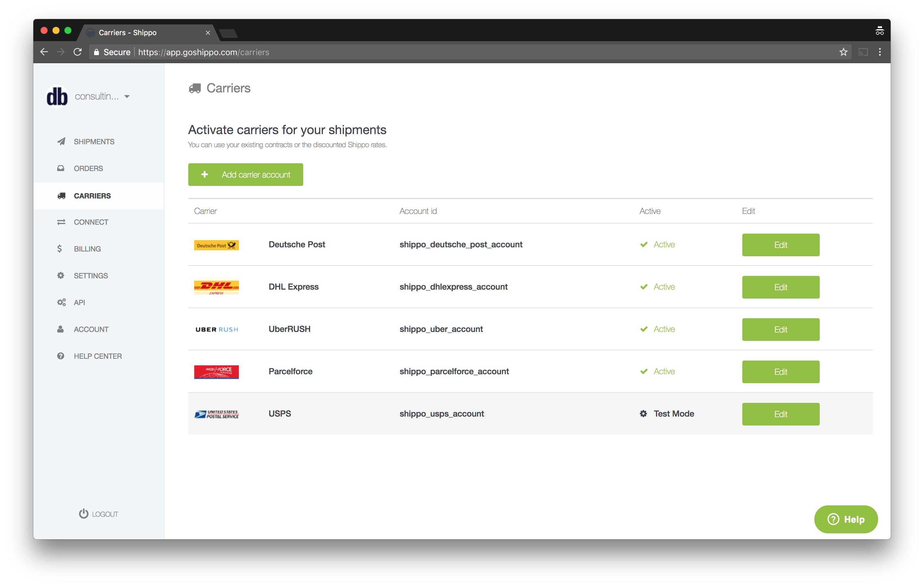This screenshot has width=924, height=587.
Task: Click the UberRUSH logo
Action: click(x=217, y=330)
